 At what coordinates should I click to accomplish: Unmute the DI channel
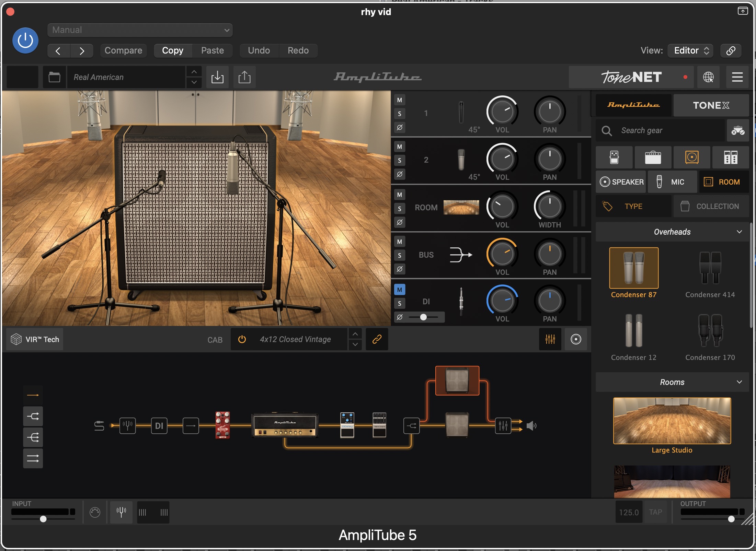(400, 290)
